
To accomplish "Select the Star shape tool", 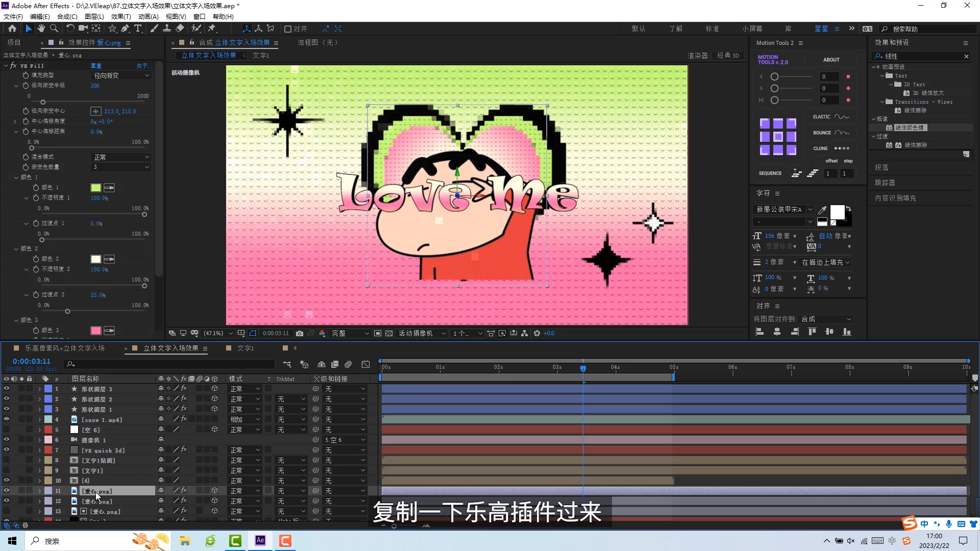I will tap(112, 29).
